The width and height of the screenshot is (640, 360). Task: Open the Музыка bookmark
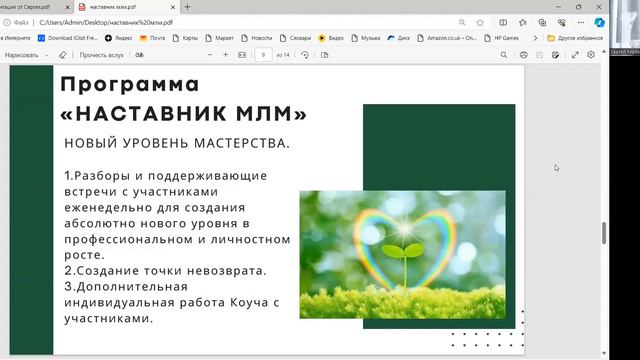tap(366, 38)
